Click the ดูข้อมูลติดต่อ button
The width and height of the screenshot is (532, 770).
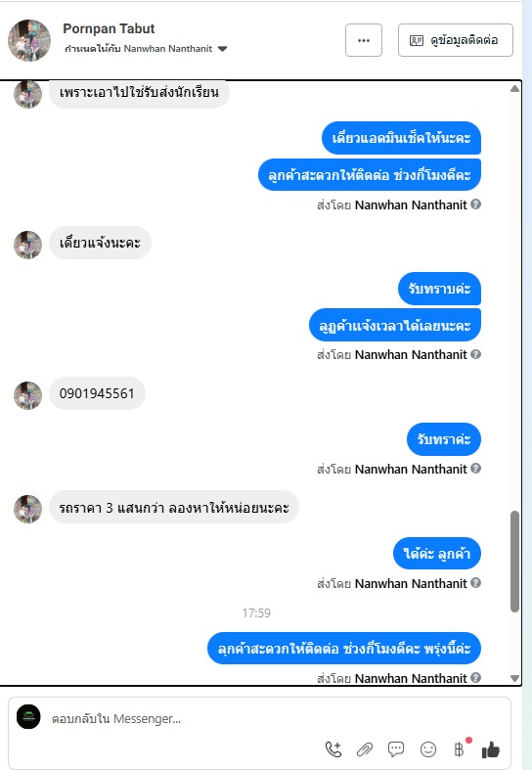(x=456, y=40)
